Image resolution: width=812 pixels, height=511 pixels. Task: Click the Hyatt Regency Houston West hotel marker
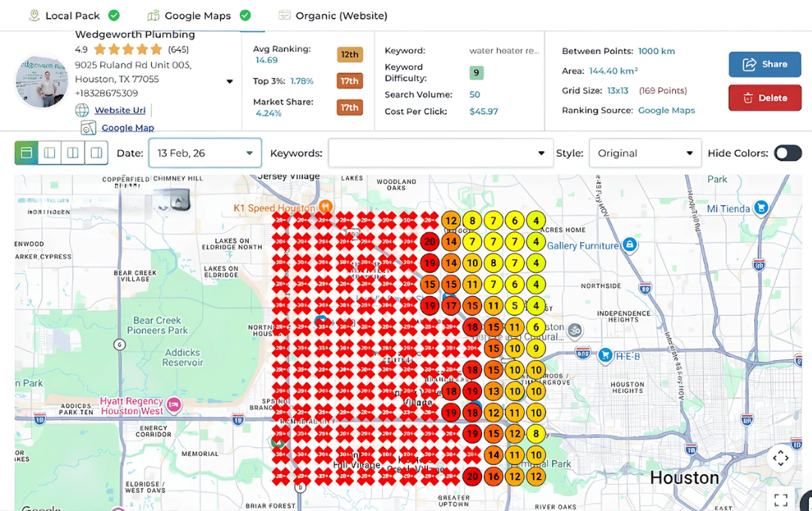tap(174, 405)
